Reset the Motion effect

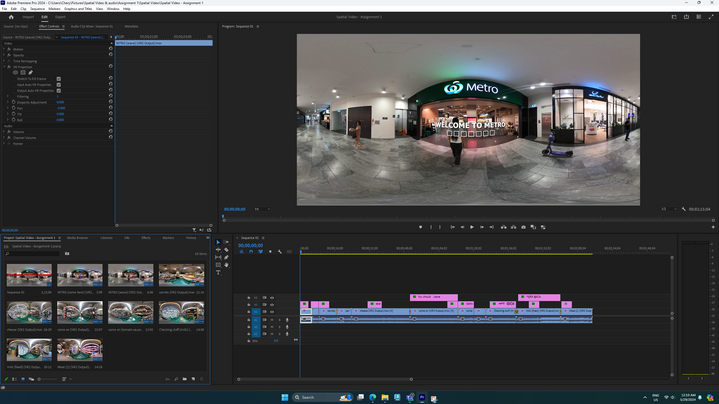(x=111, y=49)
